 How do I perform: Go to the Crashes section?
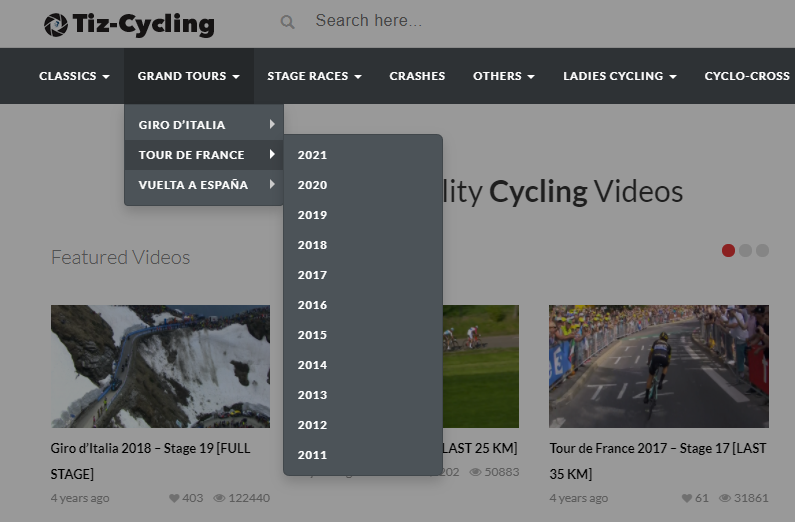417,76
